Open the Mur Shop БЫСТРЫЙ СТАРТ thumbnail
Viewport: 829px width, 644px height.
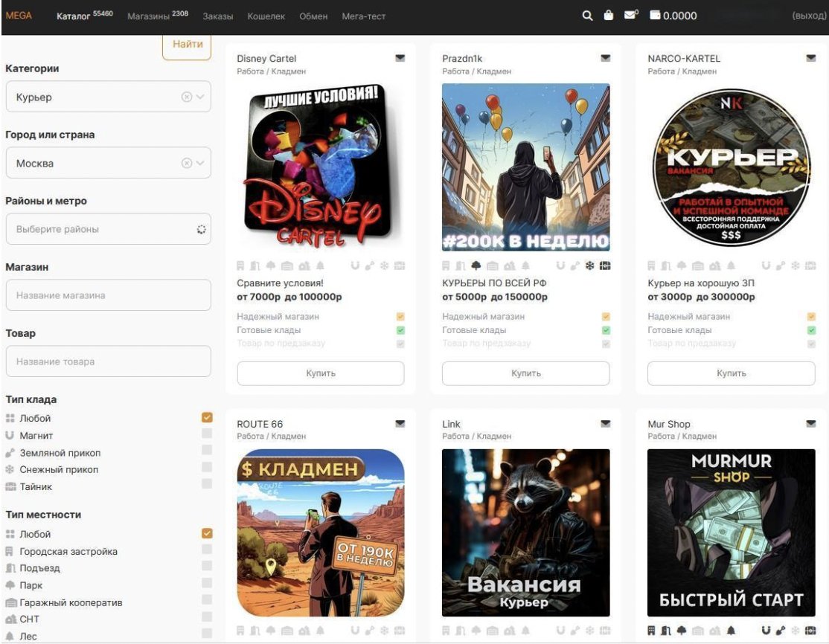coord(732,532)
